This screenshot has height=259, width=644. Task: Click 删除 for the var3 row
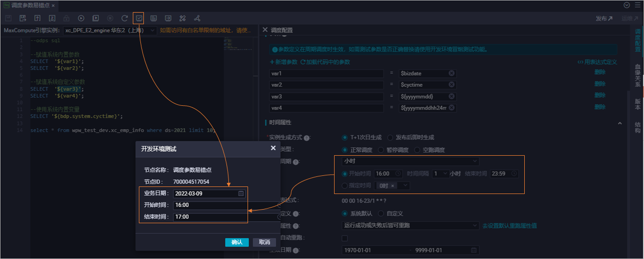(600, 95)
